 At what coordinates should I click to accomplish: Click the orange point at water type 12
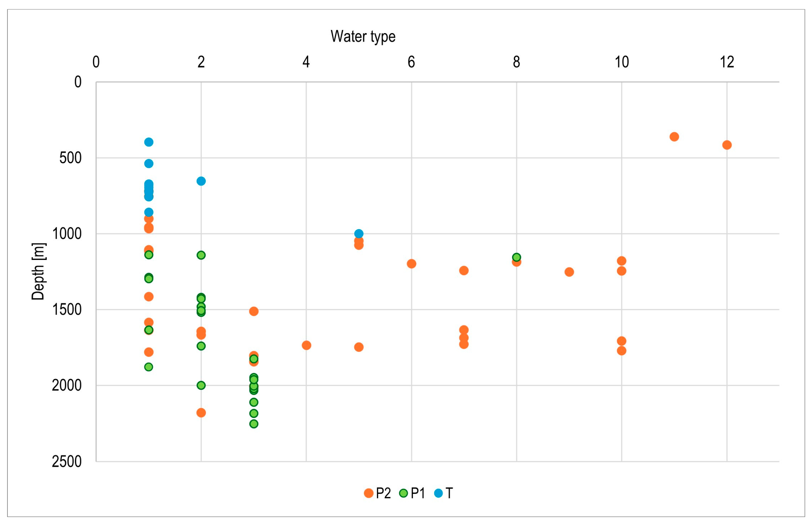727,145
